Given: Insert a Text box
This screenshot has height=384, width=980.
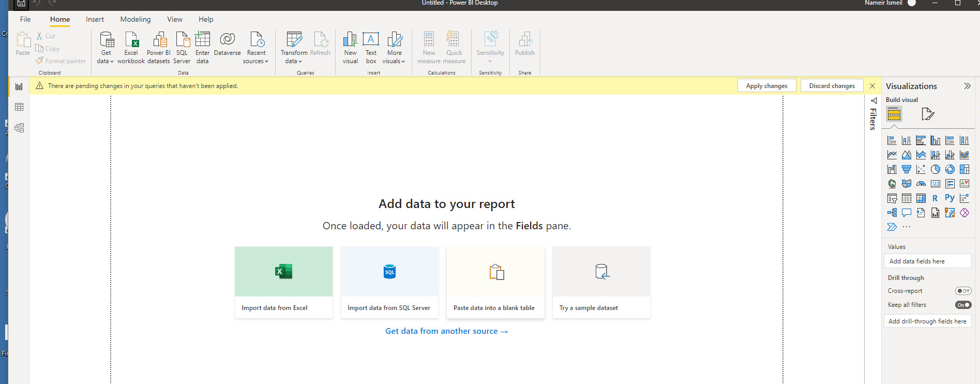Looking at the screenshot, I should click(371, 47).
